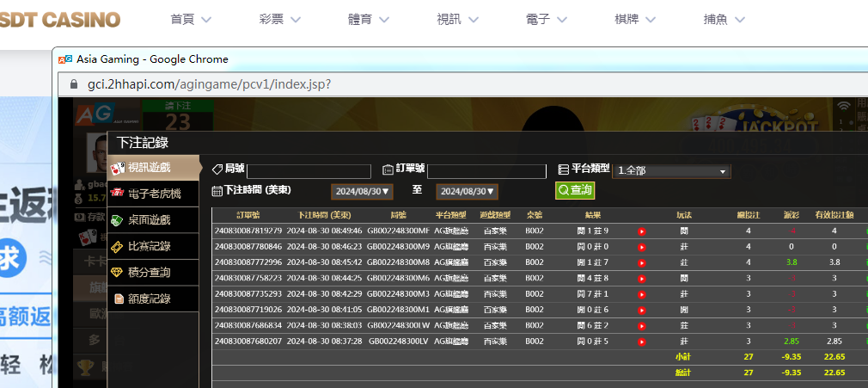Play video replay for order 240830087819279

pyautogui.click(x=641, y=231)
